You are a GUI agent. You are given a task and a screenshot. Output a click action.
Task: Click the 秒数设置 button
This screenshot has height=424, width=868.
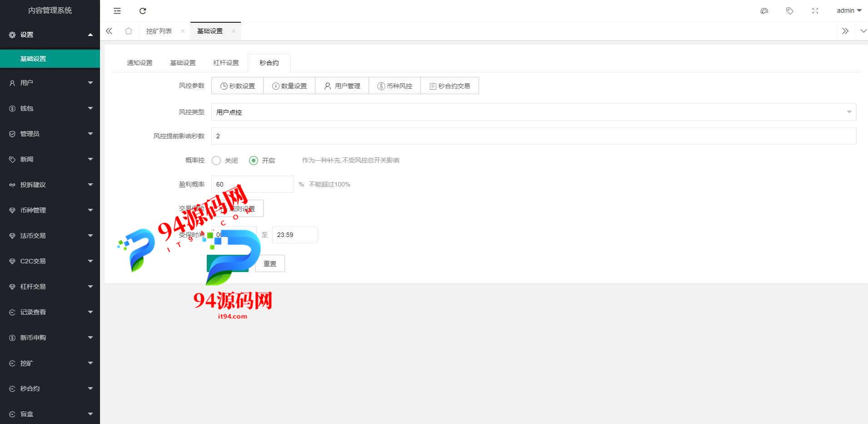pos(237,86)
